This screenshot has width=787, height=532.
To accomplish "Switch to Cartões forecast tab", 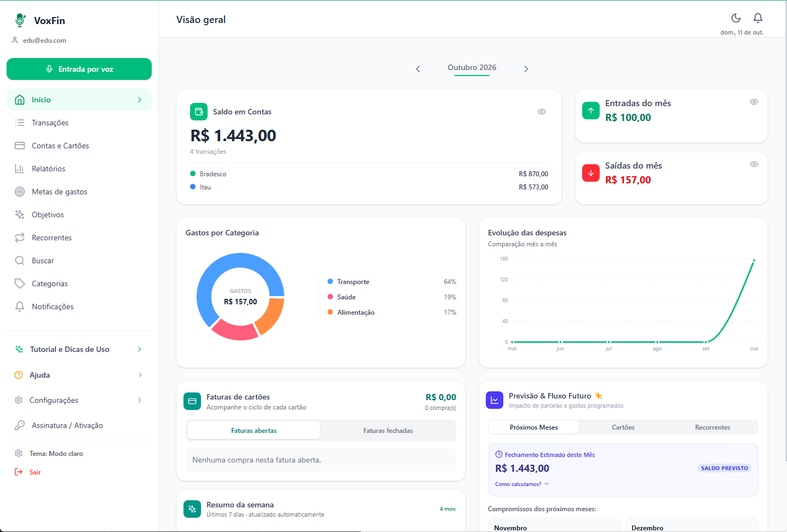I will point(623,427).
